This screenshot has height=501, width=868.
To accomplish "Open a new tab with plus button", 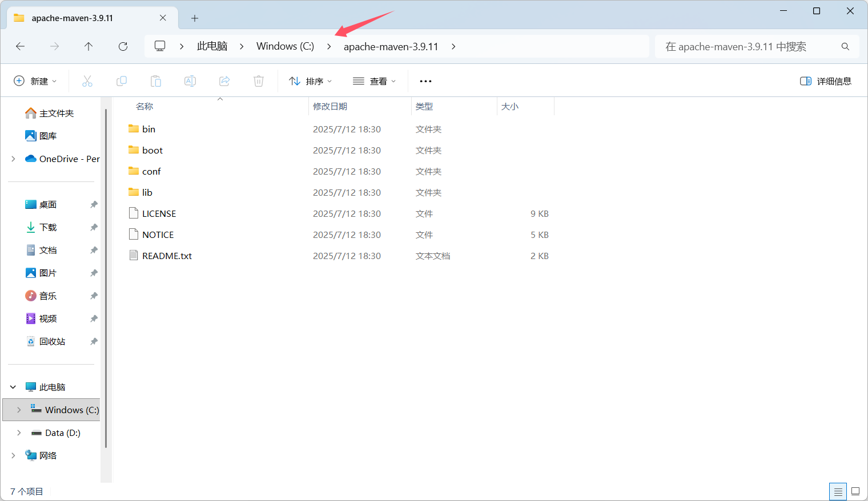I will 195,18.
